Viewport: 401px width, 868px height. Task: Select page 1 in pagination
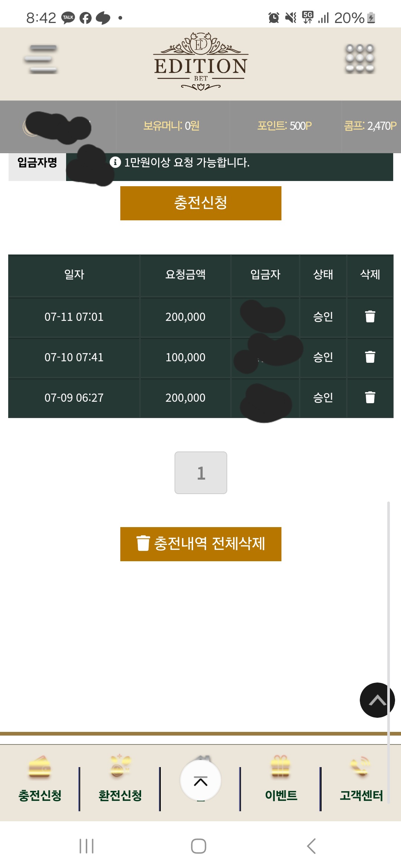point(200,473)
